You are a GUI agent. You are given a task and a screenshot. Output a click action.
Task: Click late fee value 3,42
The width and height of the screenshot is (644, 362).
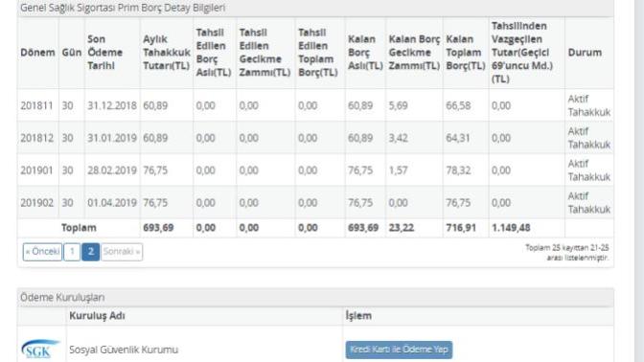point(398,138)
